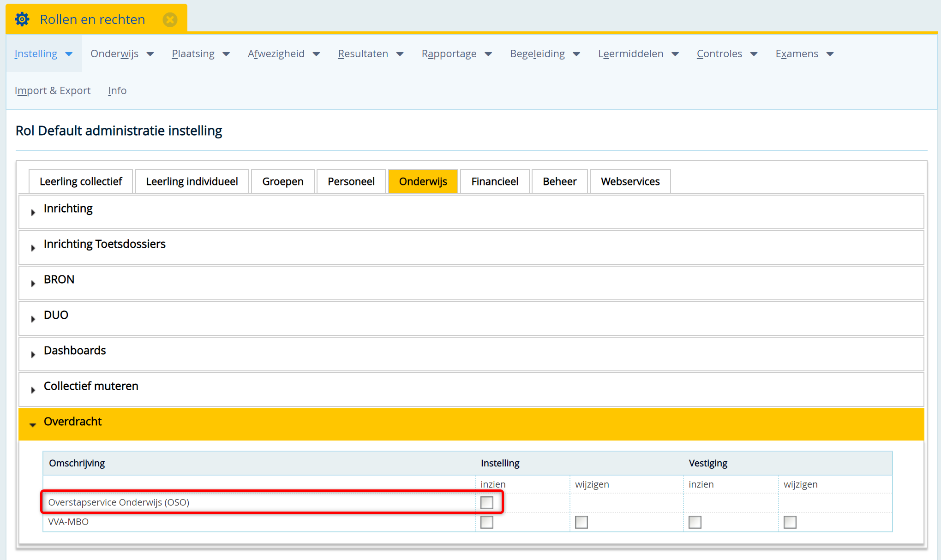941x560 pixels.
Task: Open the Controles menu dropdown
Action: coord(727,54)
